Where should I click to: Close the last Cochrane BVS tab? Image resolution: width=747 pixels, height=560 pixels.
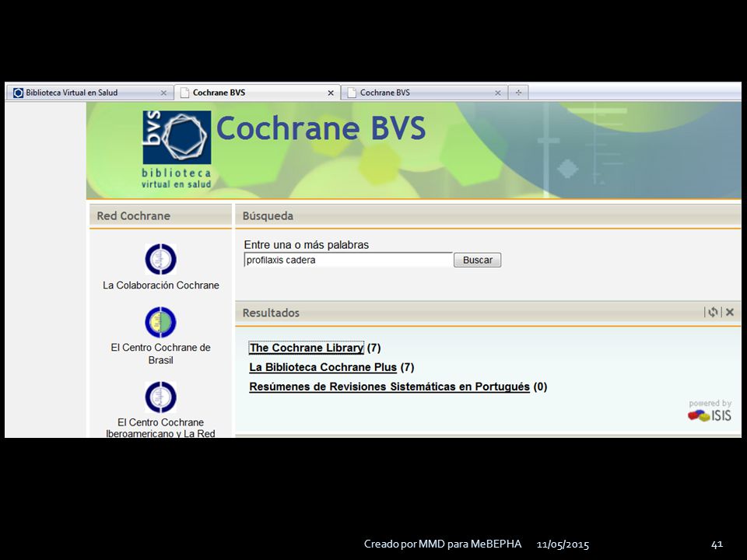point(498,93)
